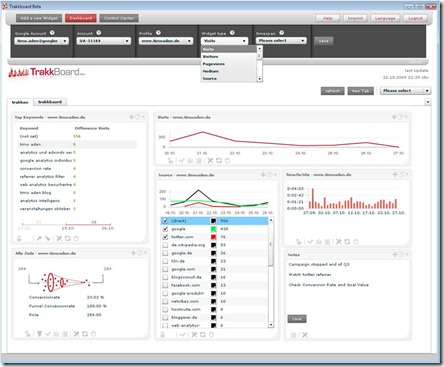Click line chart icon in Source widget toolbar

tap(182, 334)
